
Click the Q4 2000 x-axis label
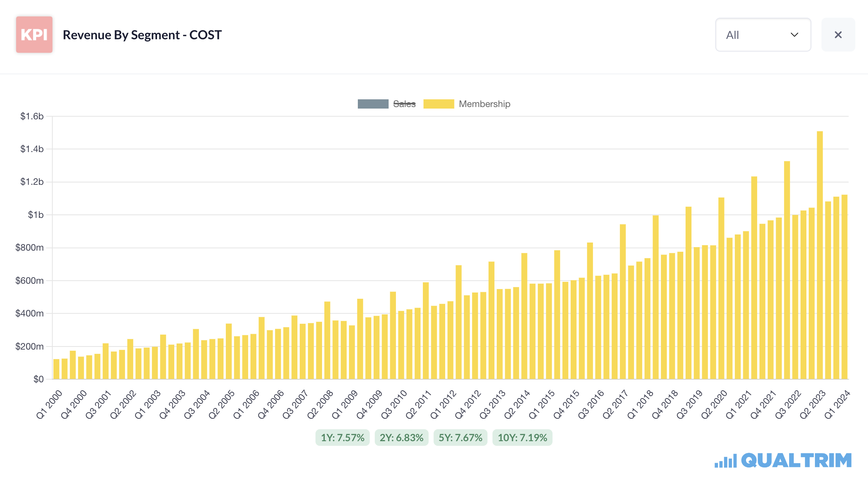tap(73, 404)
